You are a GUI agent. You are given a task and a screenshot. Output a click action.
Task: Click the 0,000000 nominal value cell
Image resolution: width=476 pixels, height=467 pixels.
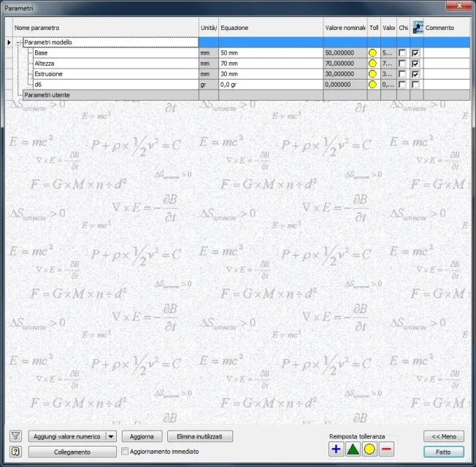(345, 85)
